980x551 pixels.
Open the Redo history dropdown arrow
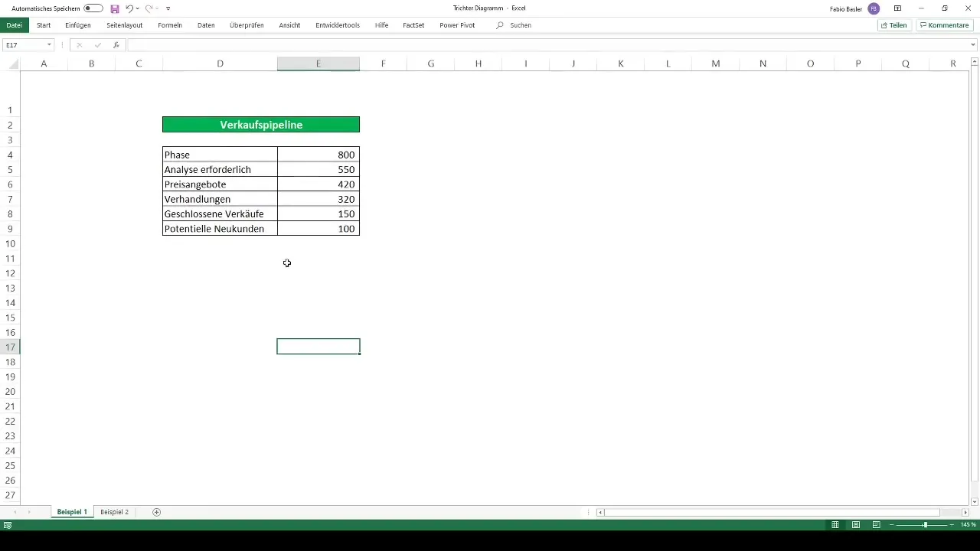[157, 8]
